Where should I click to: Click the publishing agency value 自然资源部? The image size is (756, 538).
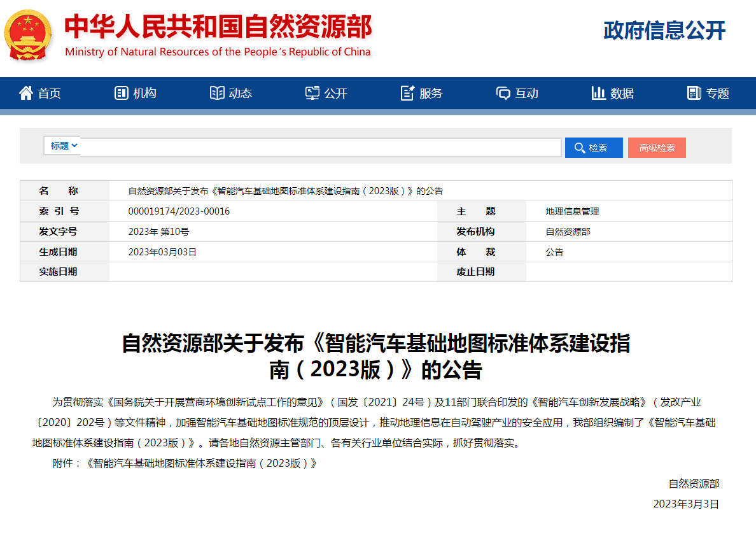568,232
